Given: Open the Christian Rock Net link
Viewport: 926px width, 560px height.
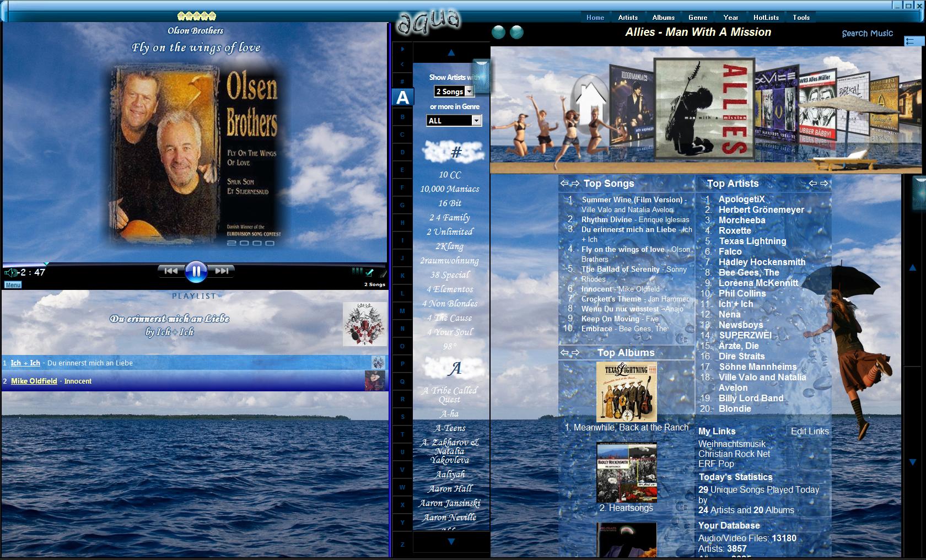Looking at the screenshot, I should point(734,454).
